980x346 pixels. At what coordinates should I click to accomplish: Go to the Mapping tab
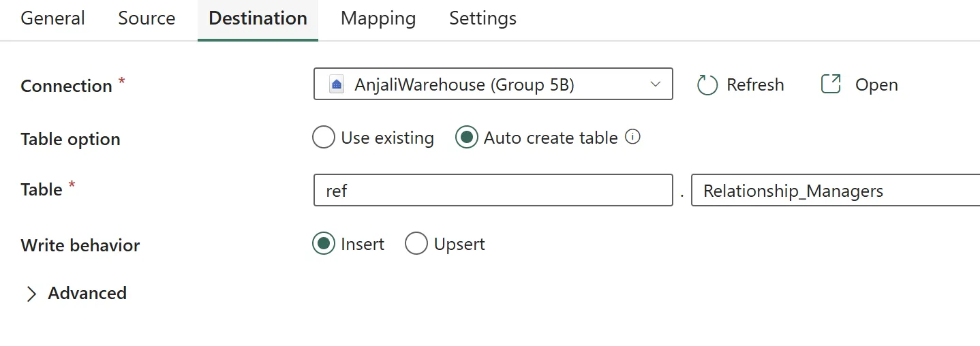[x=378, y=18]
